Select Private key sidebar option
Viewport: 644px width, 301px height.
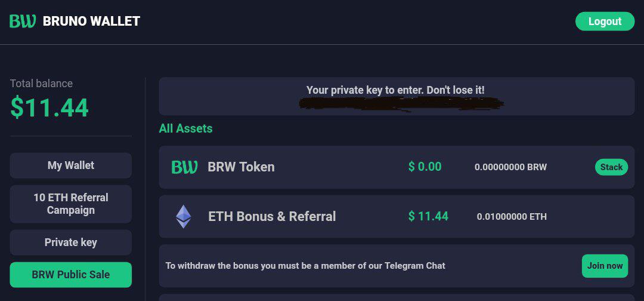coord(70,242)
